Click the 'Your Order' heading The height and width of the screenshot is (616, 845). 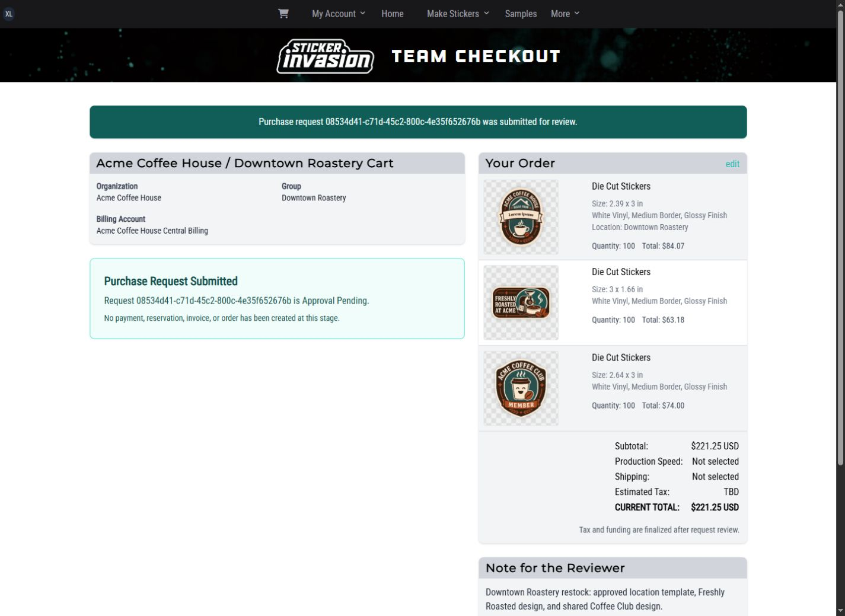pyautogui.click(x=520, y=163)
